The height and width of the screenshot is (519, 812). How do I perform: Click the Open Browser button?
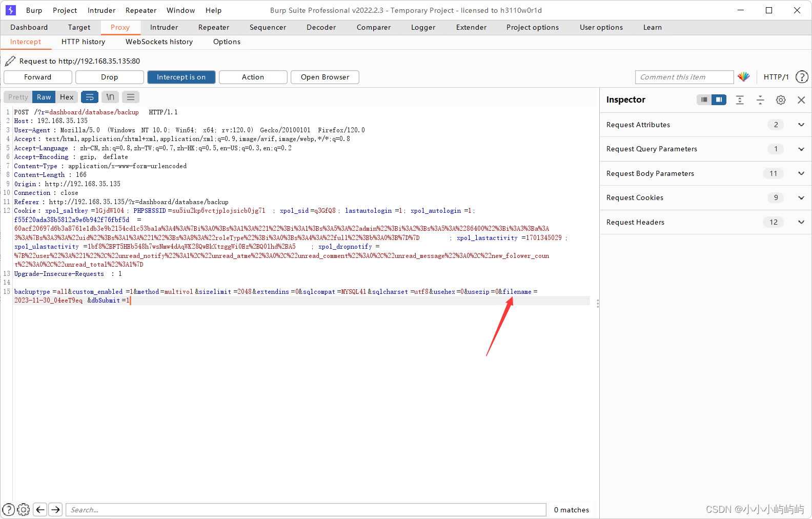[x=325, y=77]
